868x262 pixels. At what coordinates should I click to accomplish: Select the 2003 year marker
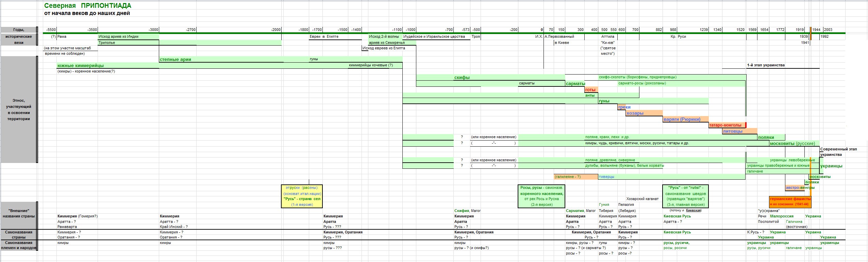click(x=828, y=30)
